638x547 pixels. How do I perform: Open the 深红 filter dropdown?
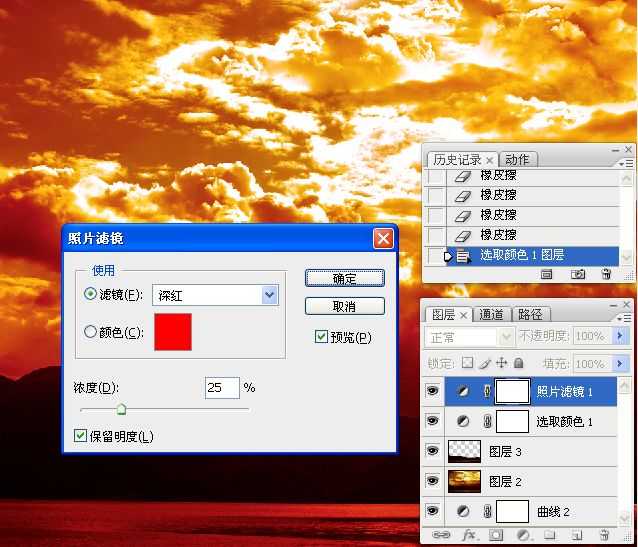coord(269,295)
